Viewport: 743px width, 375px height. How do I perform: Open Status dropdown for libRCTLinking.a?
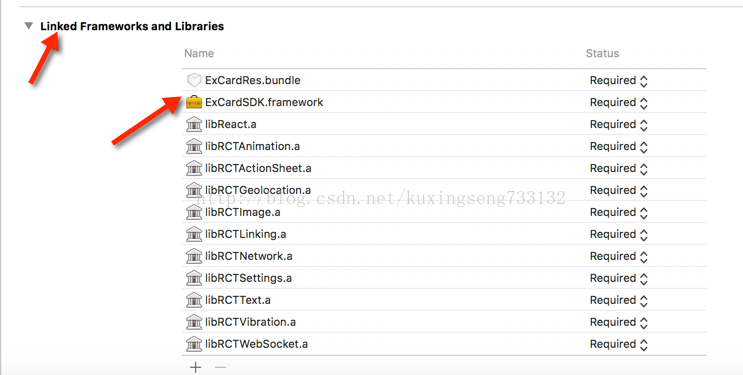[x=618, y=234]
